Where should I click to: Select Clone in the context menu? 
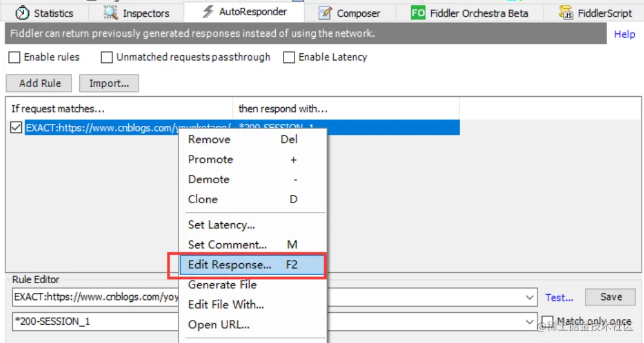point(253,199)
